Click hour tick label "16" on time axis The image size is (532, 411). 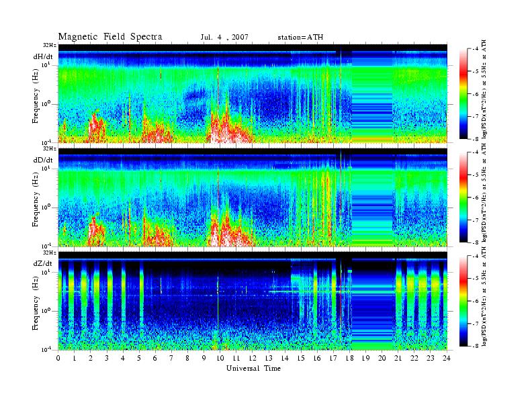317,358
